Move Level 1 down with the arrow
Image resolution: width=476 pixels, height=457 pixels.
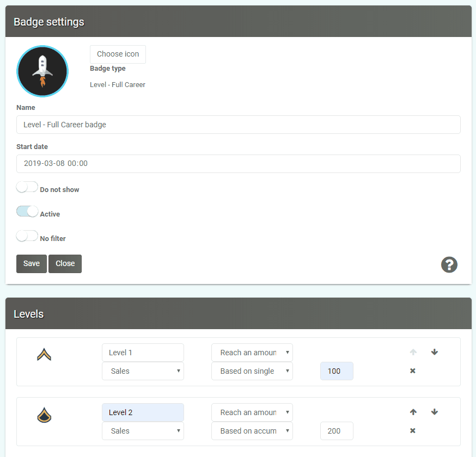click(x=435, y=352)
